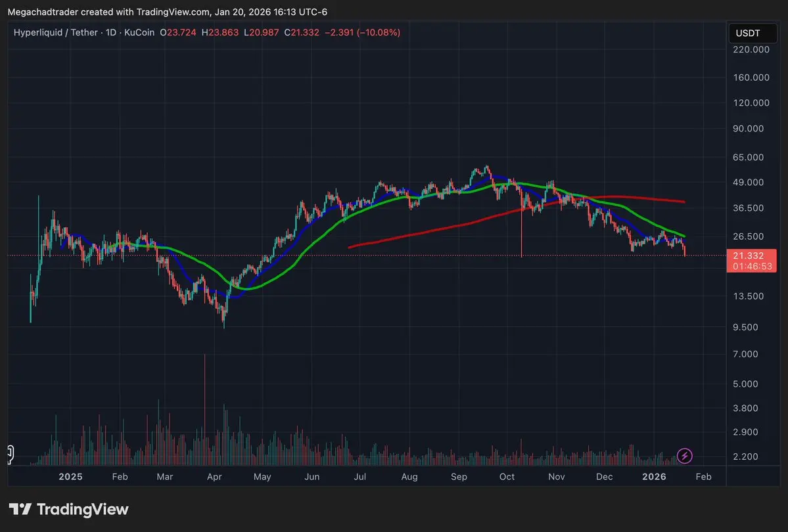Click the Nov label on time axis

[556, 477]
